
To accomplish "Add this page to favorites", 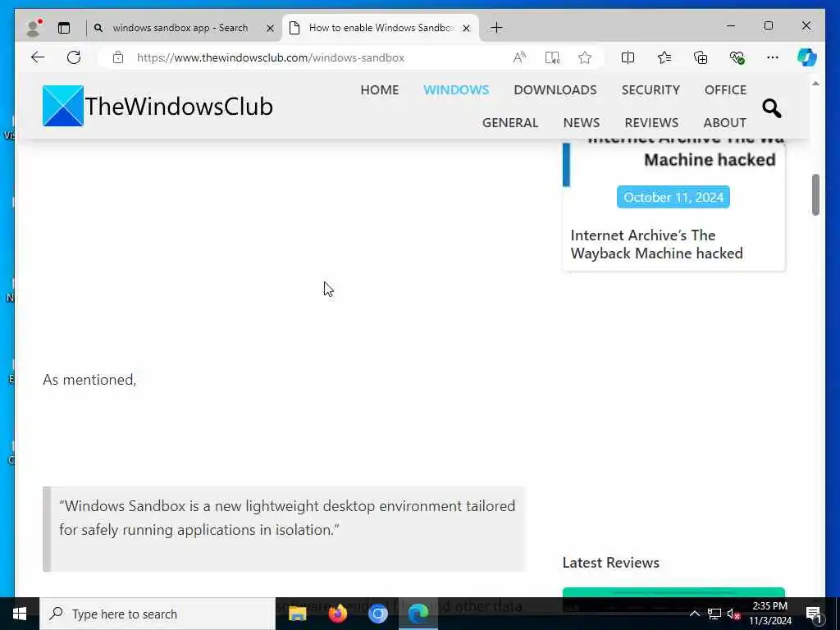I will 584,57.
